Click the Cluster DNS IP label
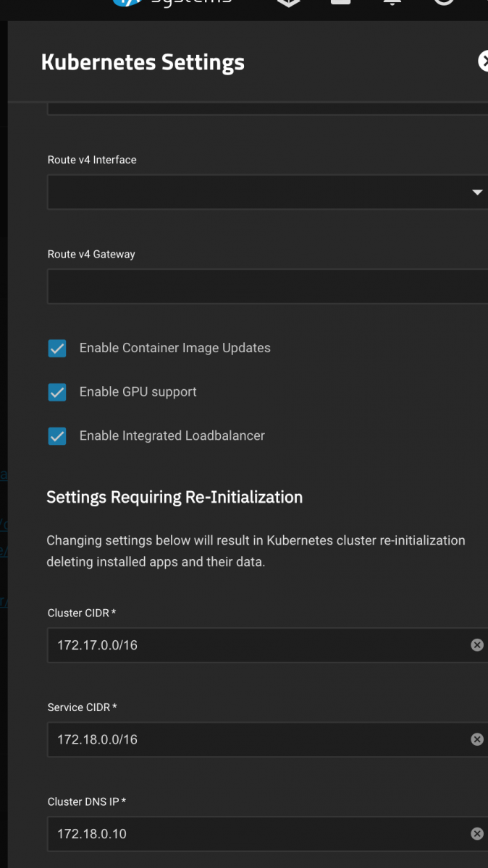The width and height of the screenshot is (488, 868). click(87, 802)
